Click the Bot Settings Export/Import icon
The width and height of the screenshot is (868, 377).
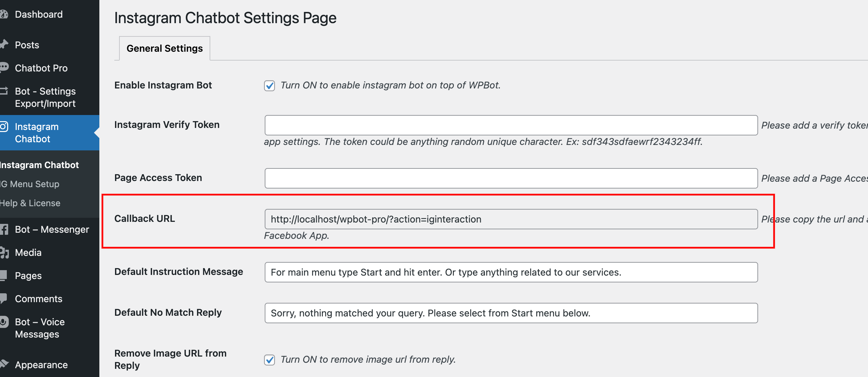click(x=4, y=91)
